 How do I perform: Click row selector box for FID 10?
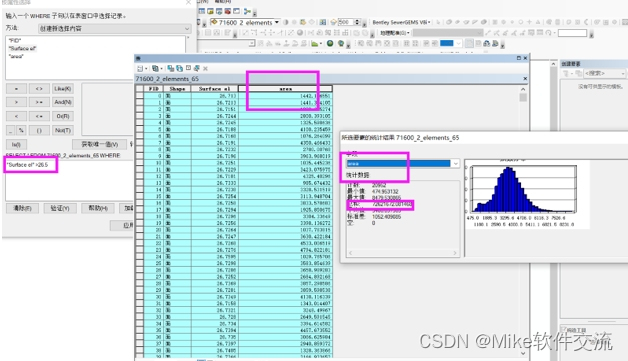[x=139, y=163]
